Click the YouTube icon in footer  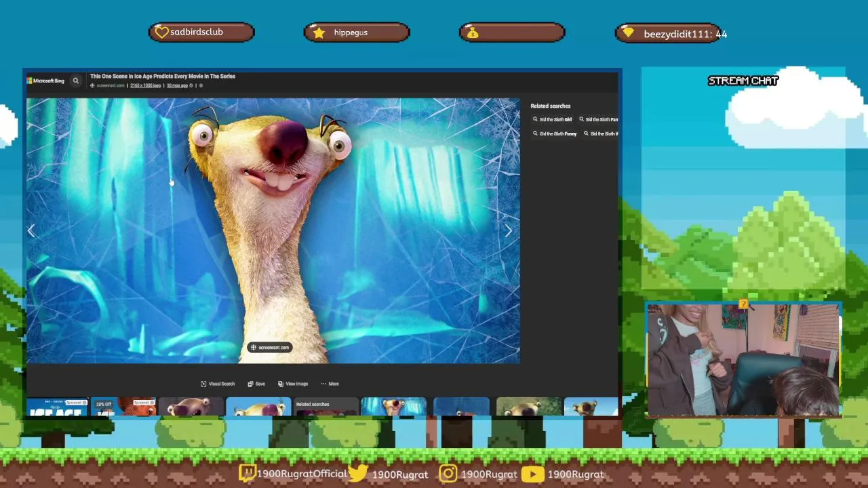533,474
